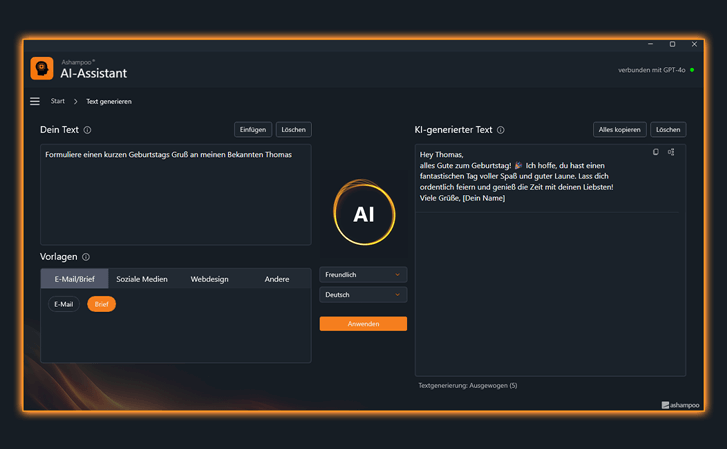The image size is (727, 449).
Task: Click the Ashampoo AI-Assistant logo icon
Action: [42, 68]
